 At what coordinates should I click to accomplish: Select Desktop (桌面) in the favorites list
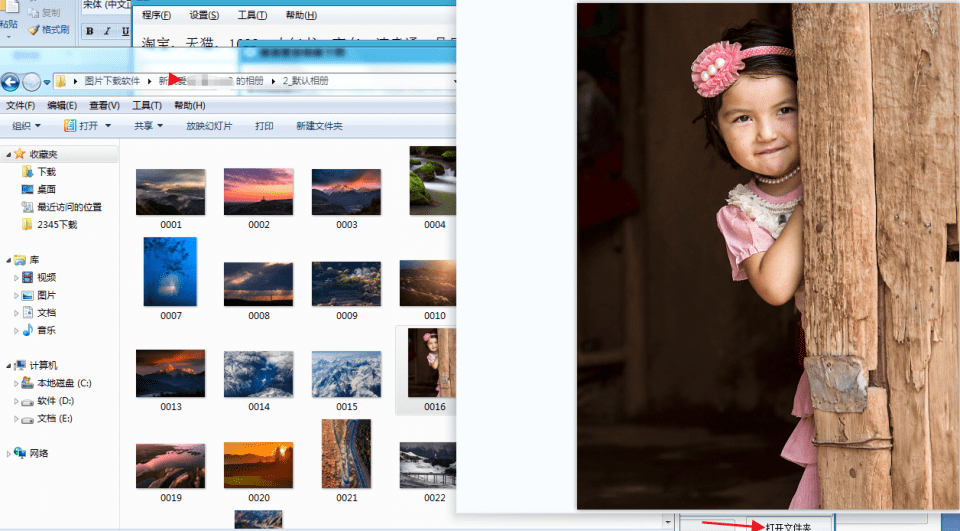pyautogui.click(x=46, y=189)
